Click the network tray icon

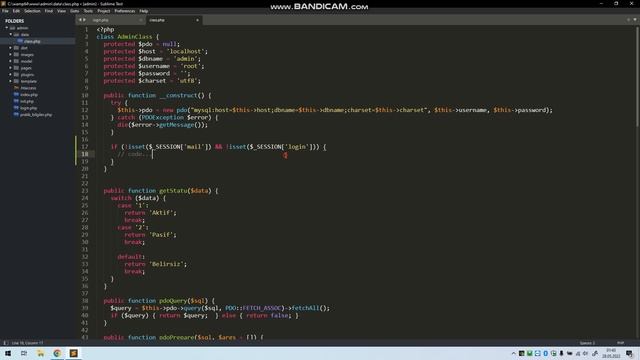click(x=578, y=353)
